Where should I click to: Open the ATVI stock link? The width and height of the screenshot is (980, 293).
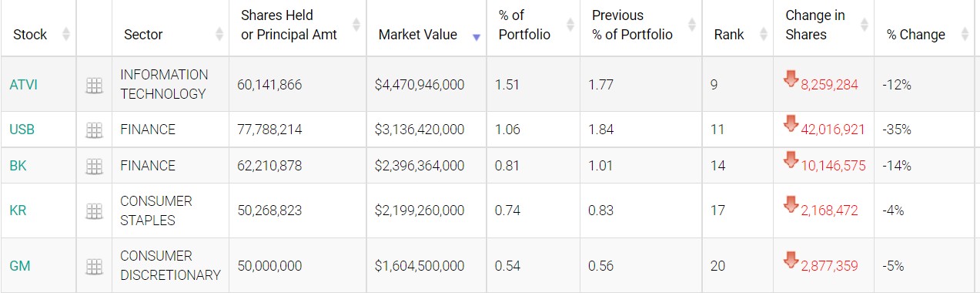click(x=23, y=85)
